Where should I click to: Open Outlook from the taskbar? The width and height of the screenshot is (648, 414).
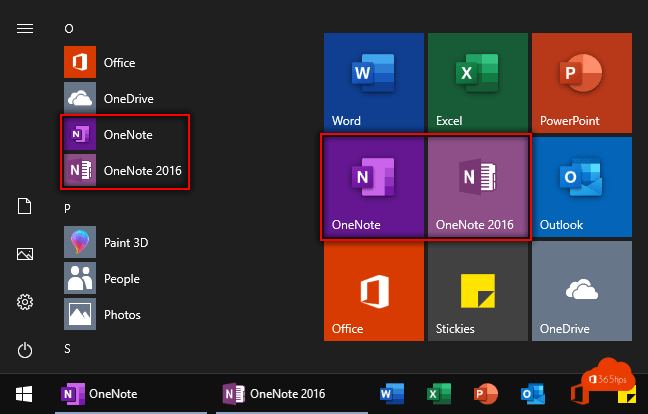click(x=533, y=394)
